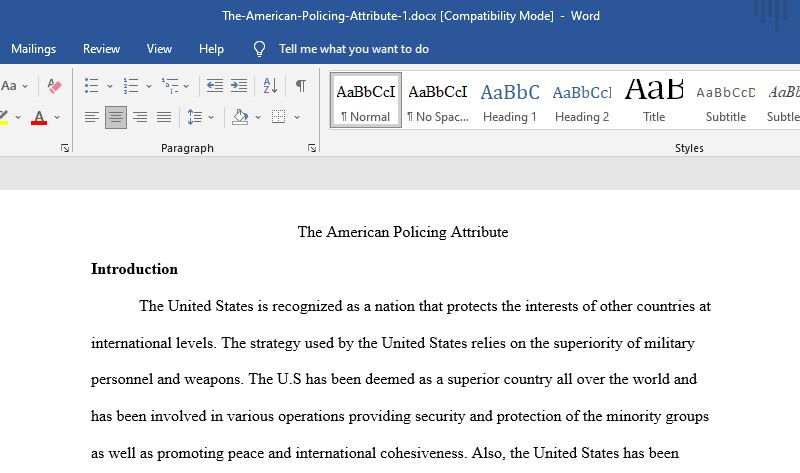800x473 pixels.
Task: Click the Clear All Formatting eraser icon
Action: coord(54,86)
